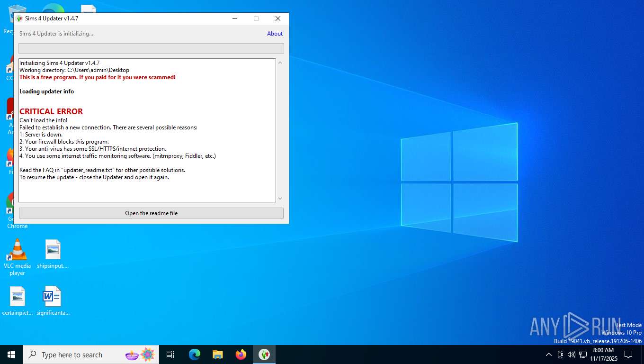Click the traffic monitoring software reason line
This screenshot has width=644, height=364.
coord(117,156)
